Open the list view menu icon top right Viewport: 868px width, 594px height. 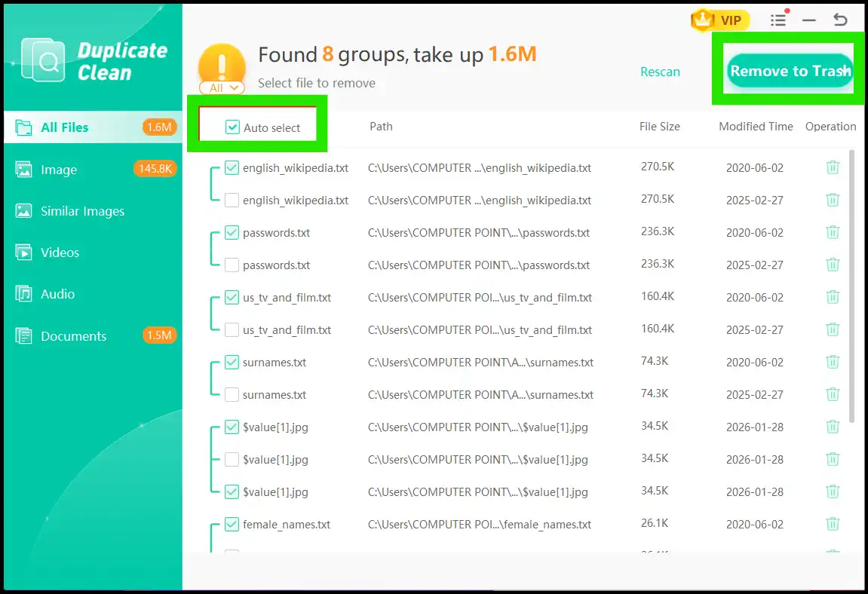tap(778, 20)
